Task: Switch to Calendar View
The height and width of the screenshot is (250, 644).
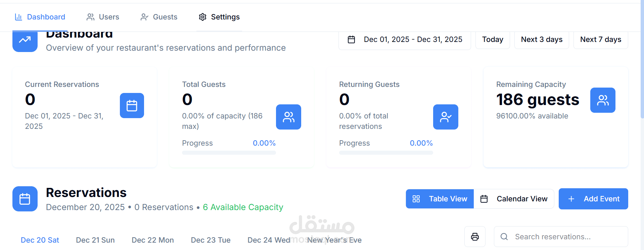Action: pyautogui.click(x=514, y=199)
